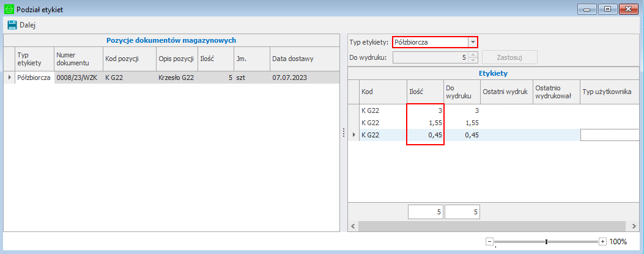Open the Typ etykiety dropdown
The height and width of the screenshot is (254, 644).
[x=472, y=42]
